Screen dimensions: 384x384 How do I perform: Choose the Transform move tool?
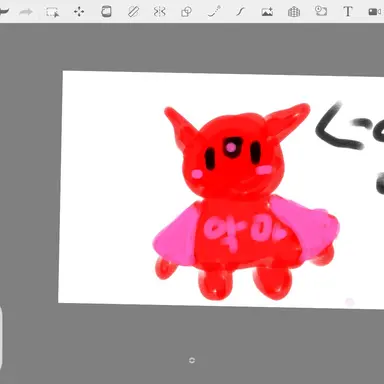pos(79,12)
